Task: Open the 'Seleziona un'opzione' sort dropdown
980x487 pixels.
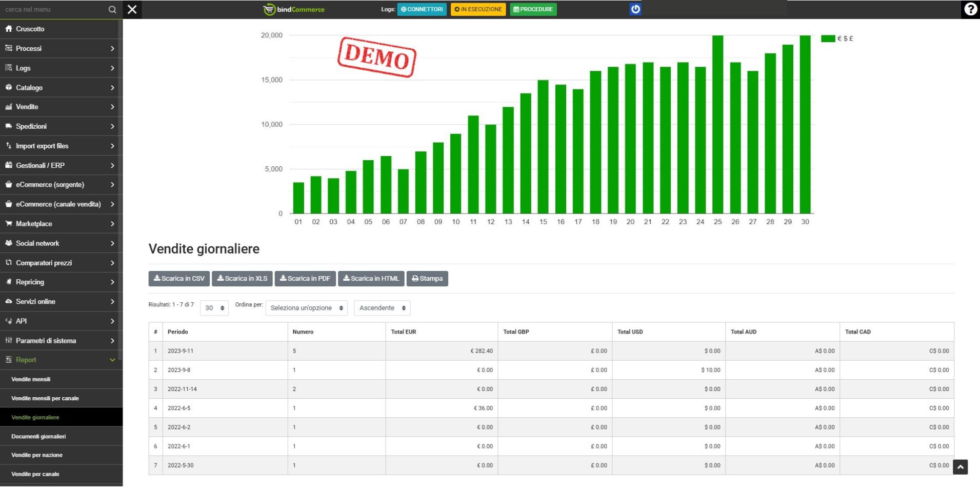Action: point(306,308)
